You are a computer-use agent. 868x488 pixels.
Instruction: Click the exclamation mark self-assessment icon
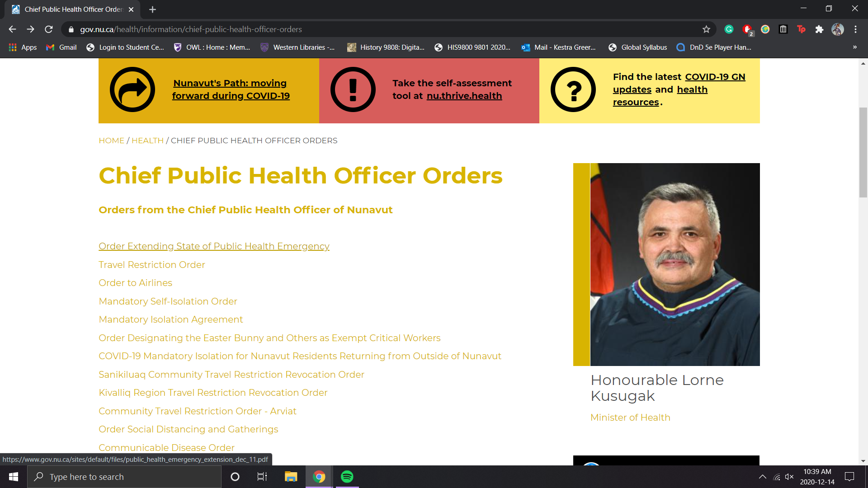click(353, 89)
